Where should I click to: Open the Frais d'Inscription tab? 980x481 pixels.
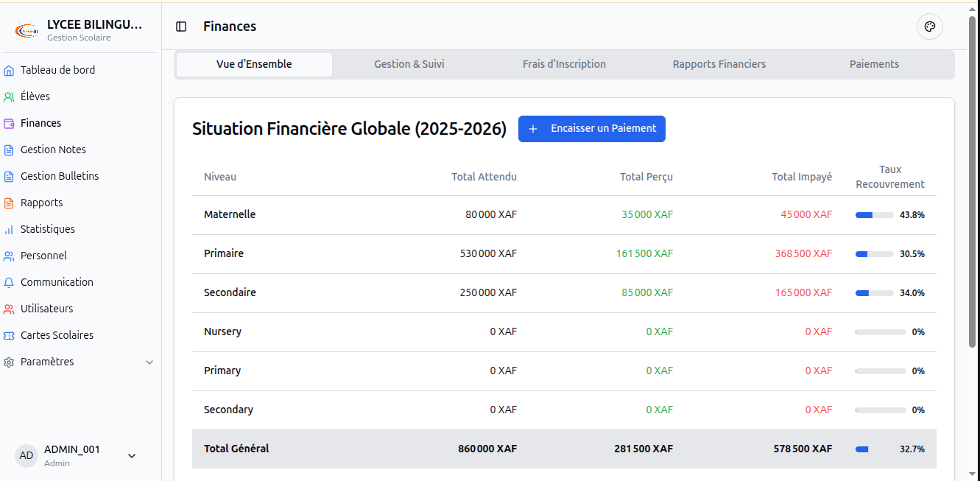(x=564, y=64)
